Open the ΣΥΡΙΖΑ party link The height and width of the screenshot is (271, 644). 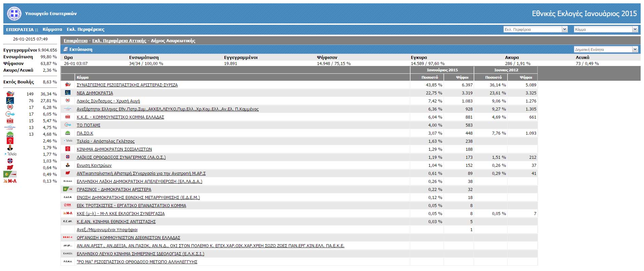tap(127, 85)
